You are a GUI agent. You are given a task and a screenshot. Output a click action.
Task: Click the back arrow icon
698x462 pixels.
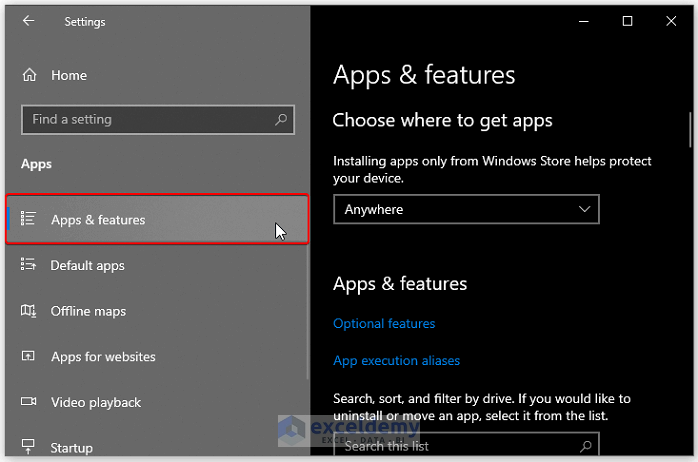[28, 21]
